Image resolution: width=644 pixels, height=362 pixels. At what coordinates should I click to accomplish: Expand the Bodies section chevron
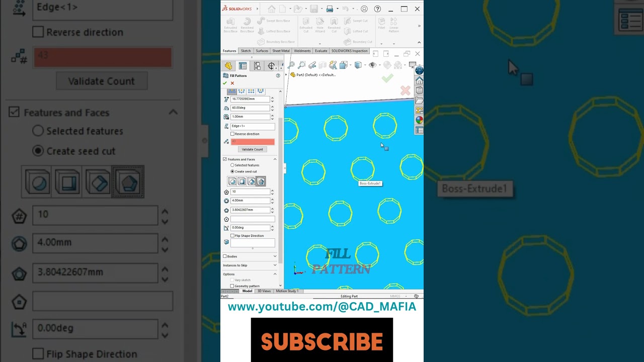pos(275,256)
